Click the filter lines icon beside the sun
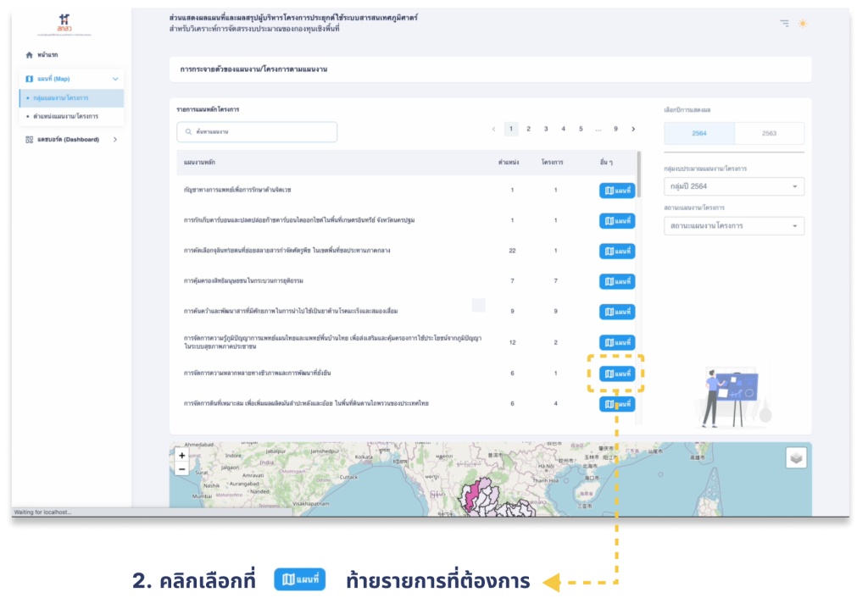The width and height of the screenshot is (868, 609). [x=784, y=23]
